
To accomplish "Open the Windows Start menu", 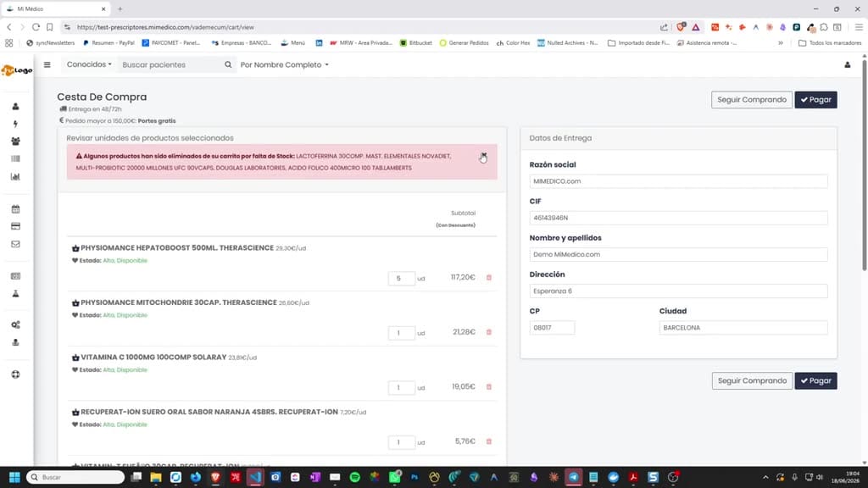I will 14,477.
